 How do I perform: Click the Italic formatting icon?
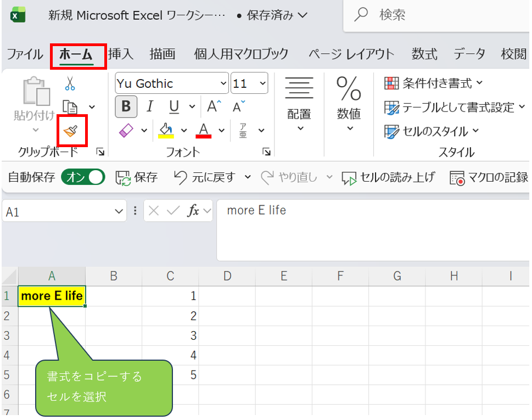(149, 107)
